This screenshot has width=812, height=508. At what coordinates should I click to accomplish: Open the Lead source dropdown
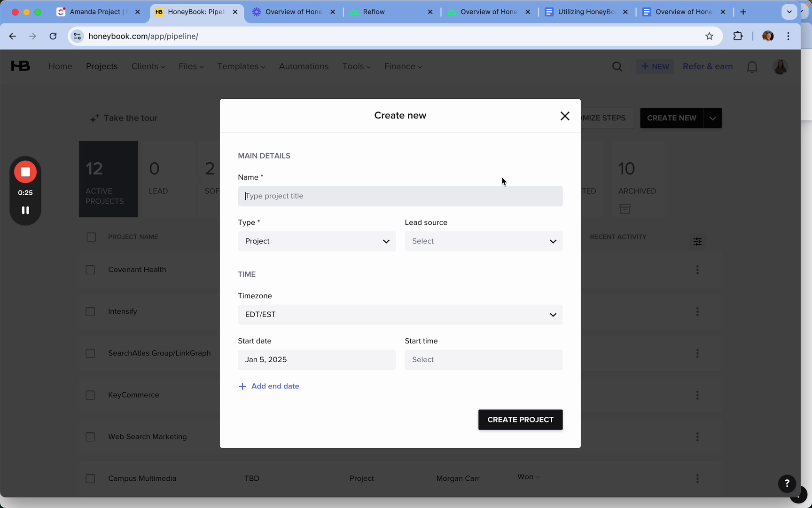[x=484, y=241]
